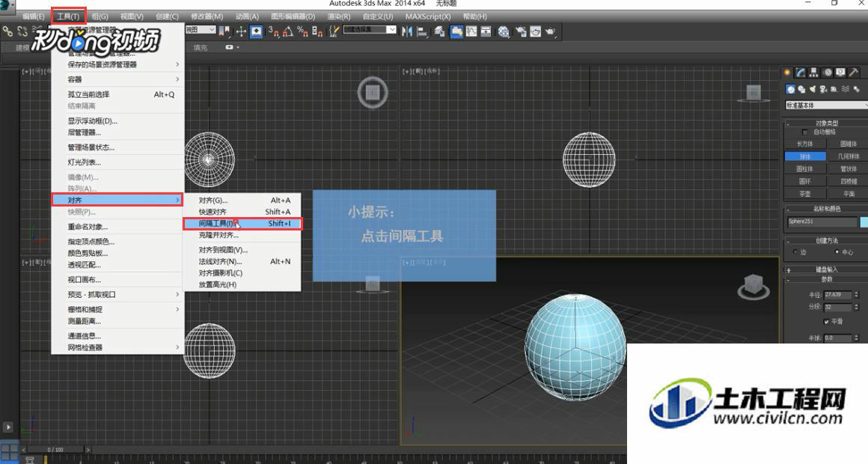Image resolution: width=868 pixels, height=464 pixels.
Task: Switch to the Modify panel tab icon
Action: (801, 73)
